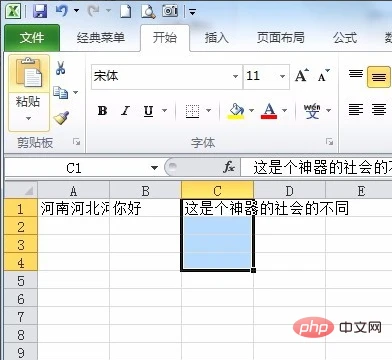The height and width of the screenshot is (360, 392).
Task: Align text left icon
Action: 356,109
